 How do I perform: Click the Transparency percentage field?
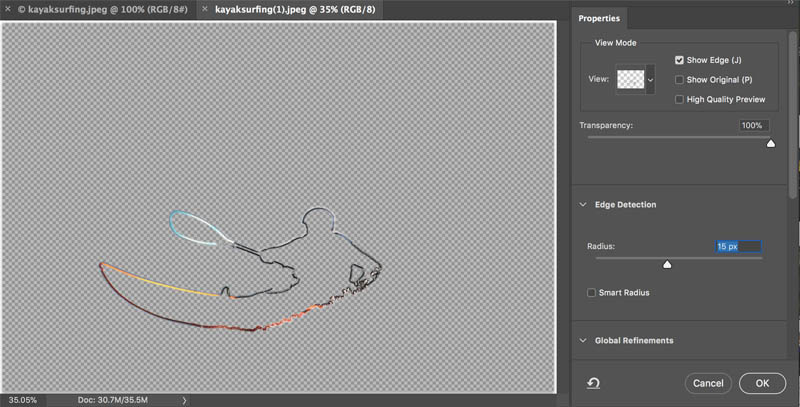(754, 125)
